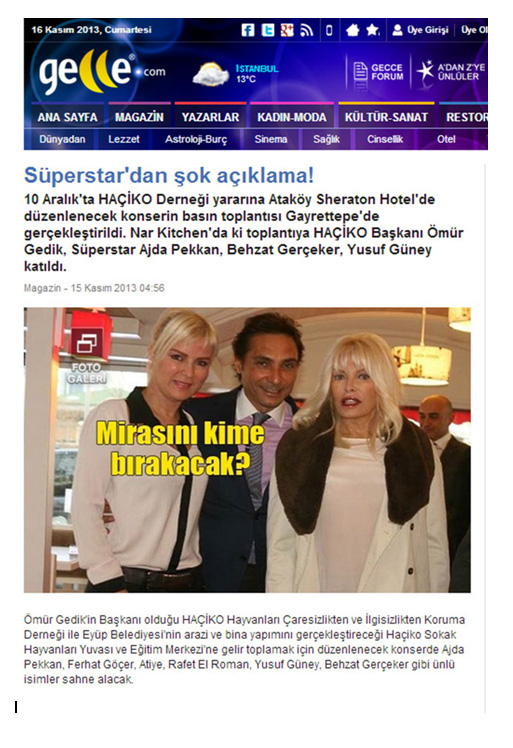Click the Istanbul weather widget

236,74
